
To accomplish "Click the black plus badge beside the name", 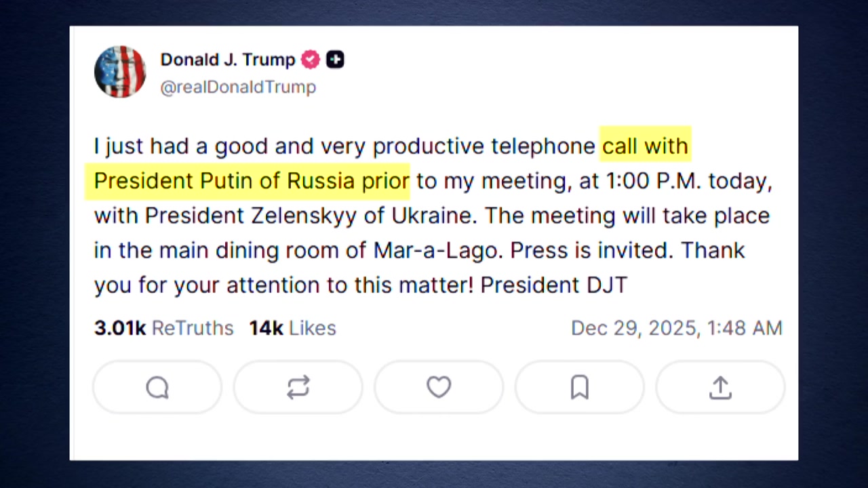I will [x=335, y=60].
